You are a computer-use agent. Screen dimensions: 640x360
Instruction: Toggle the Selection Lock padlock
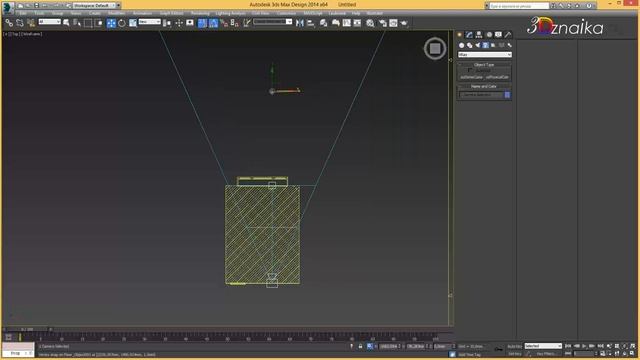tap(360, 346)
